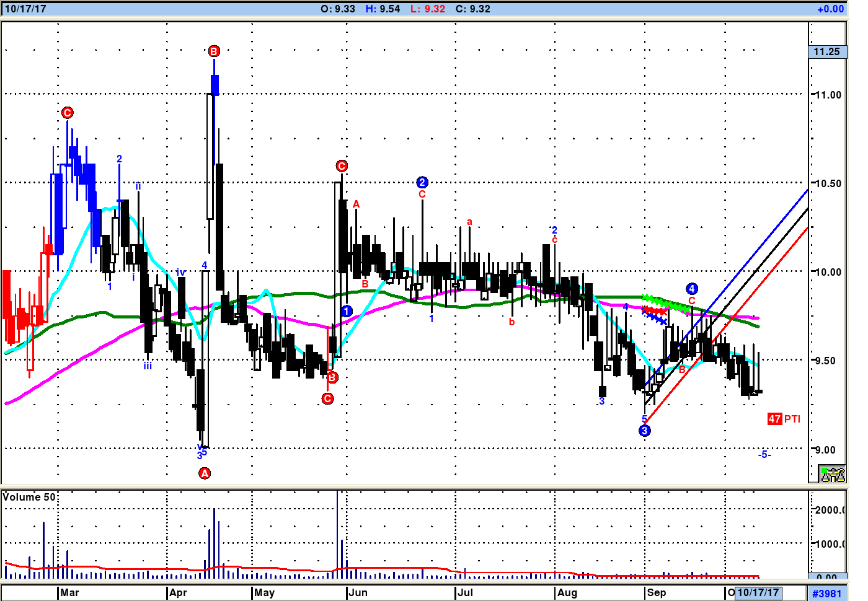Click the Jun month marker on the timeline
The image size is (868, 601).
[358, 592]
